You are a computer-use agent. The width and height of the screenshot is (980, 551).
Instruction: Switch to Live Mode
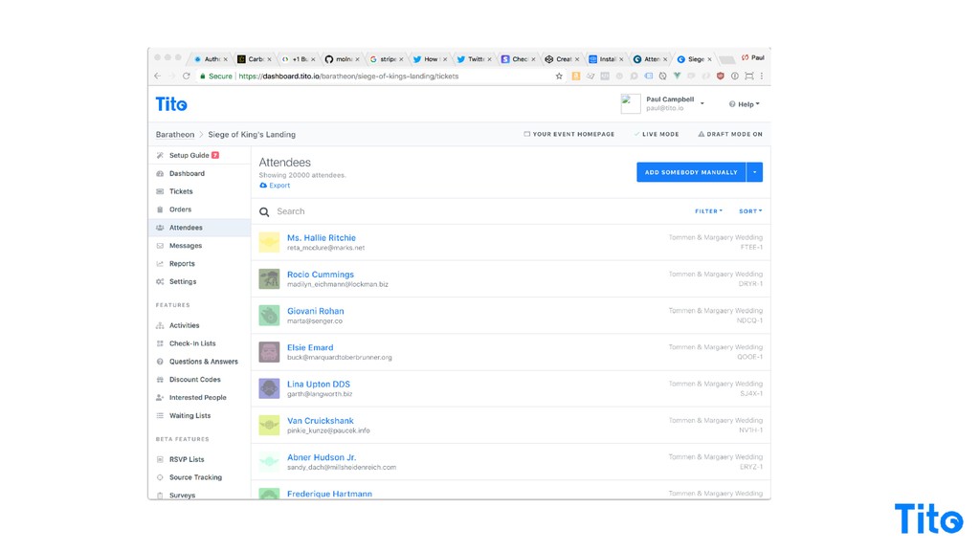point(657,134)
